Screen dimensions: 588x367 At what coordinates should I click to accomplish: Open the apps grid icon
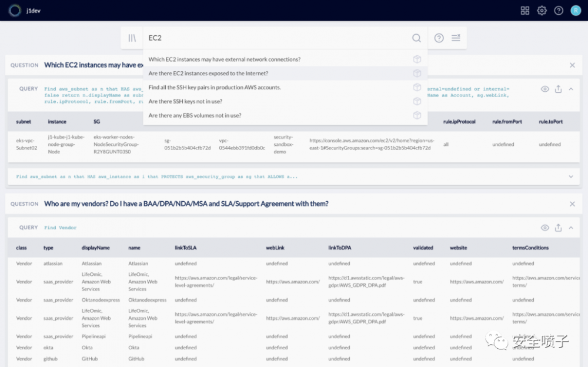(x=525, y=11)
